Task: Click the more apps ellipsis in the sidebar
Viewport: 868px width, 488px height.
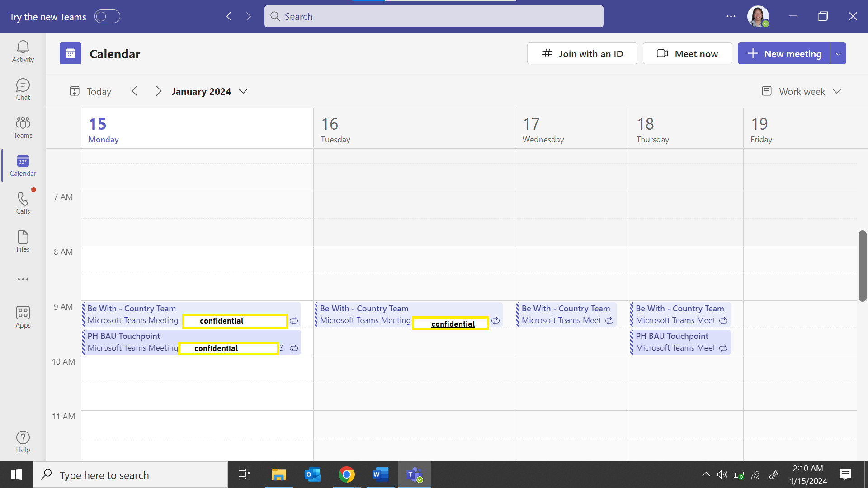Action: (23, 279)
